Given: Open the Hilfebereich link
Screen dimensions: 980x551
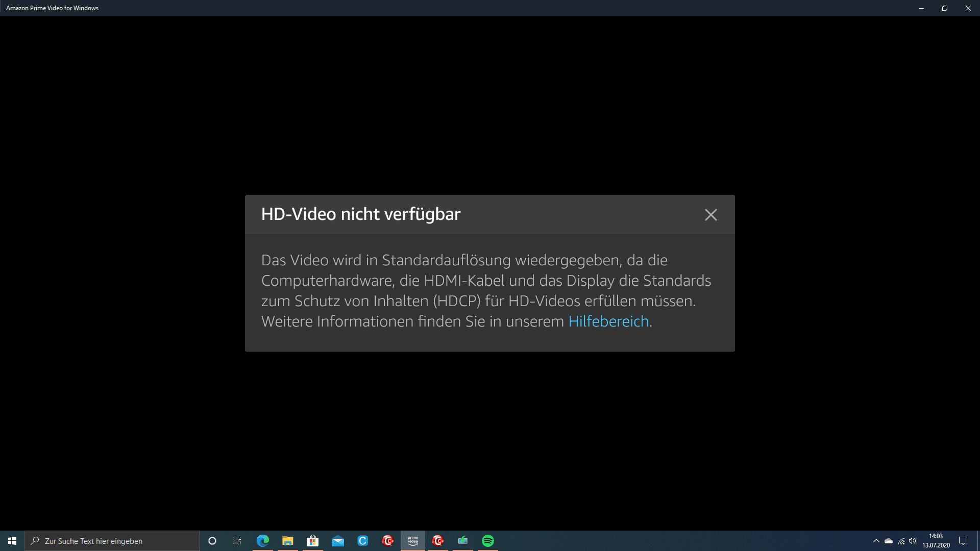Looking at the screenshot, I should point(608,321).
